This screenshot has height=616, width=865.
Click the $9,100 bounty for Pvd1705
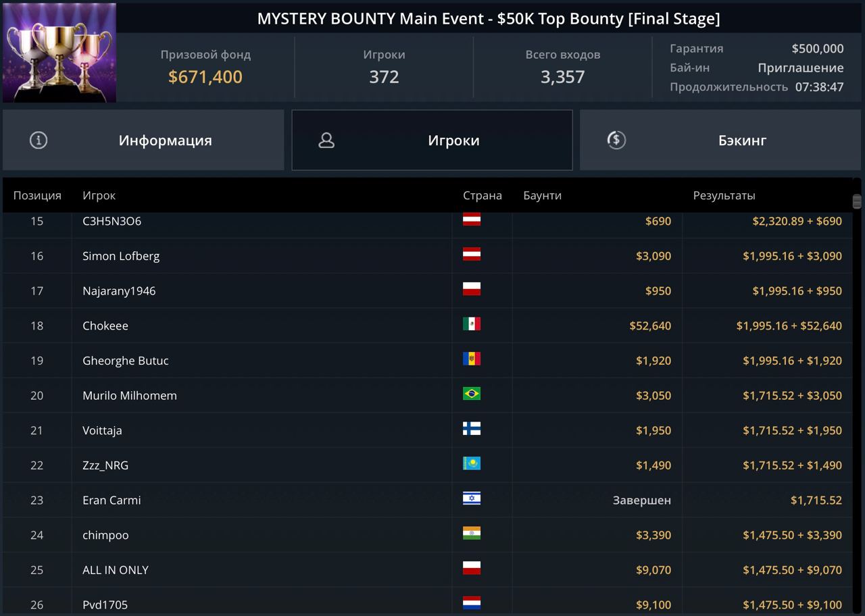click(x=653, y=605)
